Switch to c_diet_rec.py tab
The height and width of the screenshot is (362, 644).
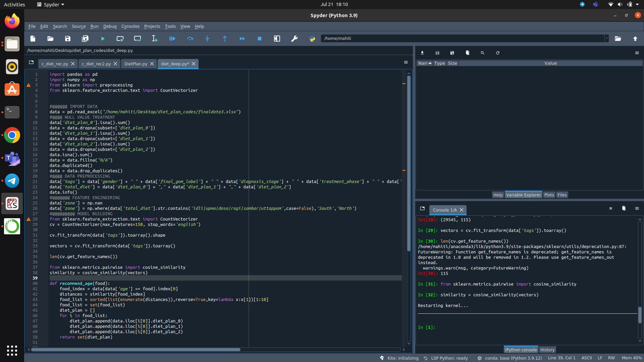(55, 64)
